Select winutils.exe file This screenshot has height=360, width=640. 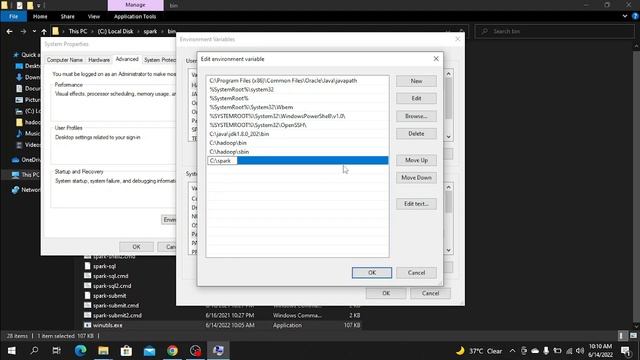click(x=107, y=325)
